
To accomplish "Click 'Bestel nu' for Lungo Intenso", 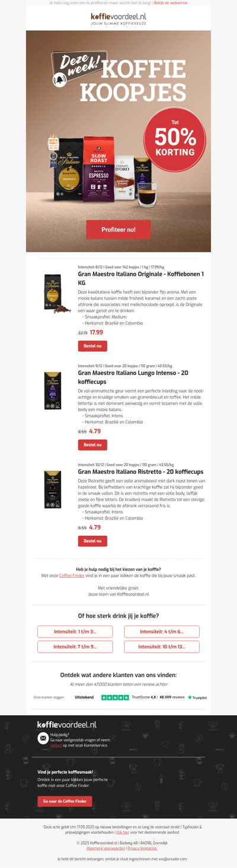I will (x=92, y=445).
